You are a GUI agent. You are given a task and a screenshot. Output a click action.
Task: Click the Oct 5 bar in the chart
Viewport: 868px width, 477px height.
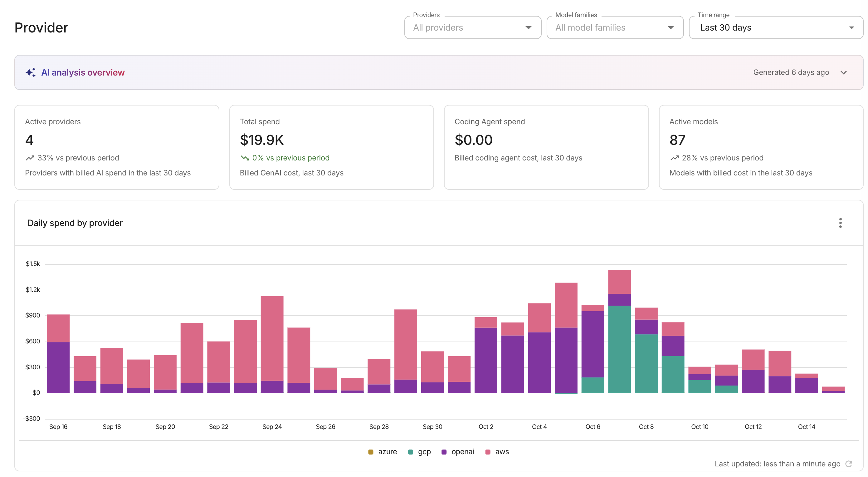[x=566, y=338]
